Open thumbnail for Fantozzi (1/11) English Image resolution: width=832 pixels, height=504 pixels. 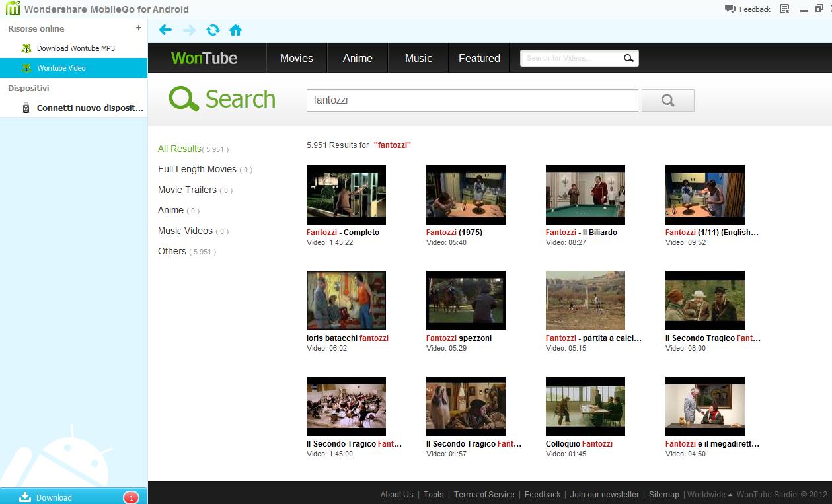[704, 195]
